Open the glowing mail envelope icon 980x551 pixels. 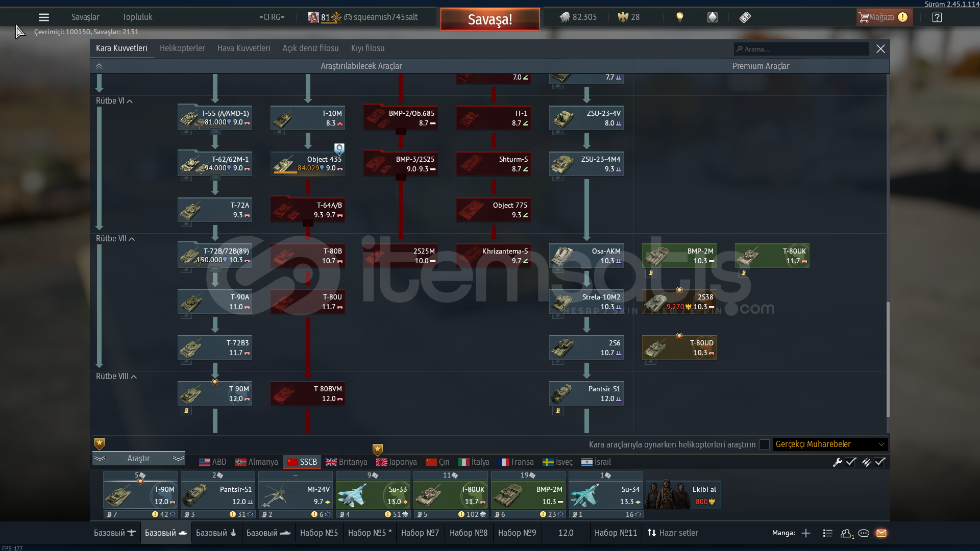coord(881,533)
